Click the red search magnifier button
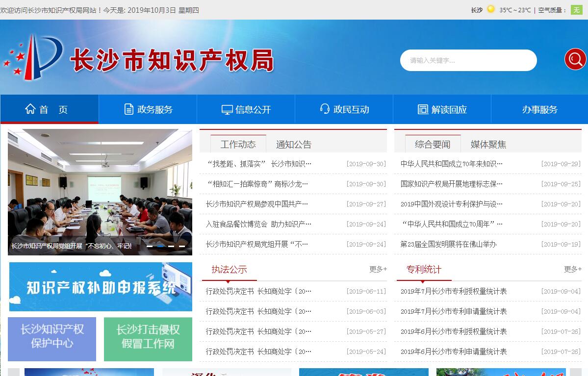 pyautogui.click(x=575, y=59)
